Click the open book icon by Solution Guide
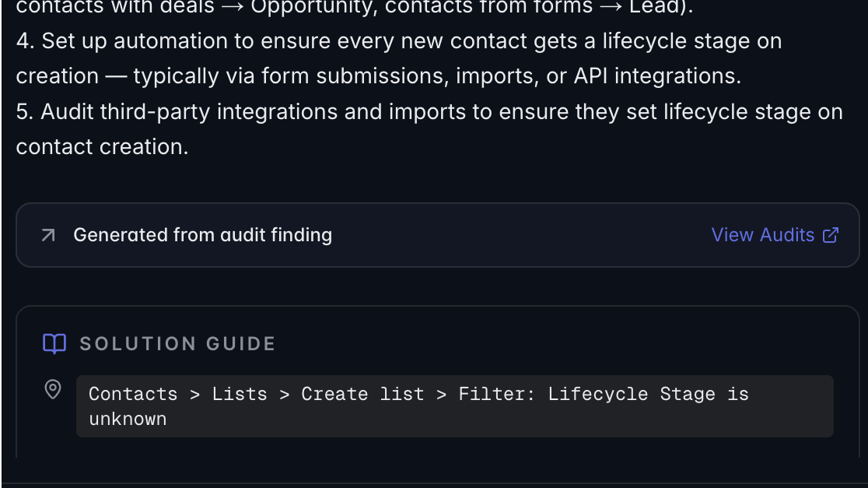The height and width of the screenshot is (488, 868). pos(54,343)
